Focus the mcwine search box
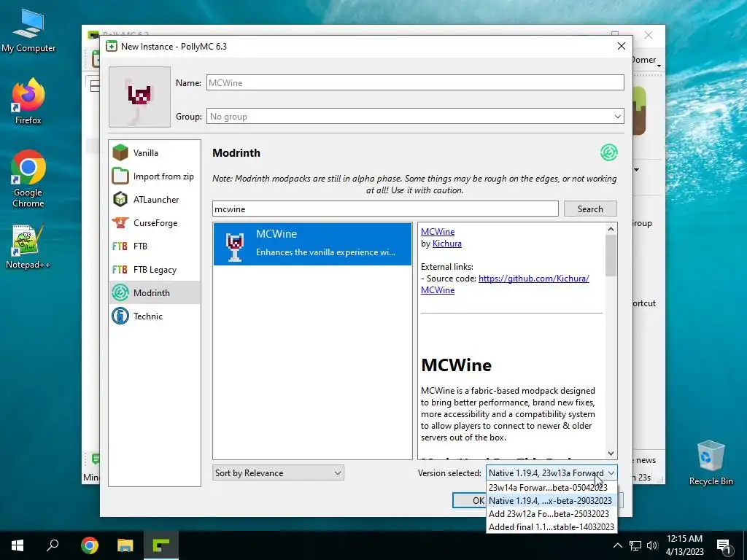The image size is (747, 560). [385, 209]
